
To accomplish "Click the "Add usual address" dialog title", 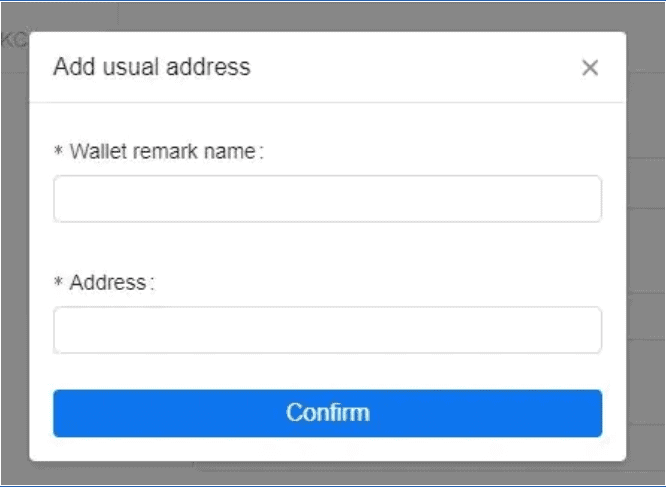I will 151,68.
